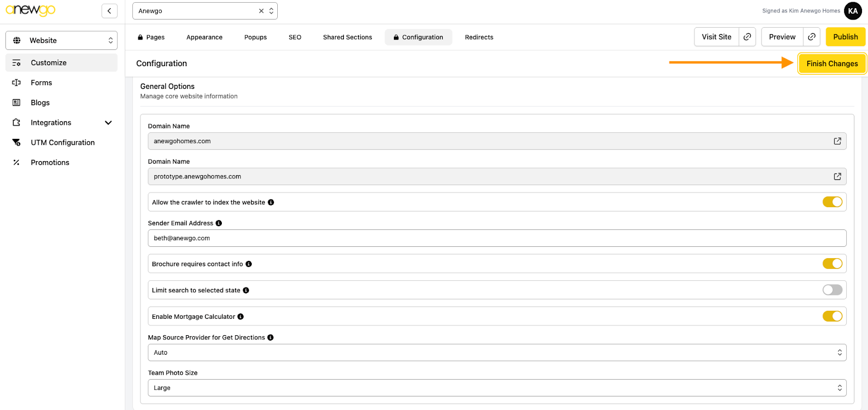Viewport: 868px width, 410px height.
Task: Show info for Sender Email Address
Action: tap(219, 223)
